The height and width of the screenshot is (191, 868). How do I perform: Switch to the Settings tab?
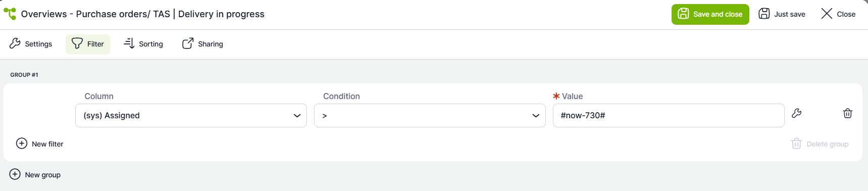click(x=31, y=44)
